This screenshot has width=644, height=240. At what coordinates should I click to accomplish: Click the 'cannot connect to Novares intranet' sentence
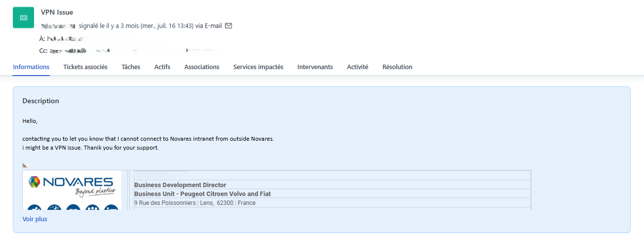[x=148, y=139]
